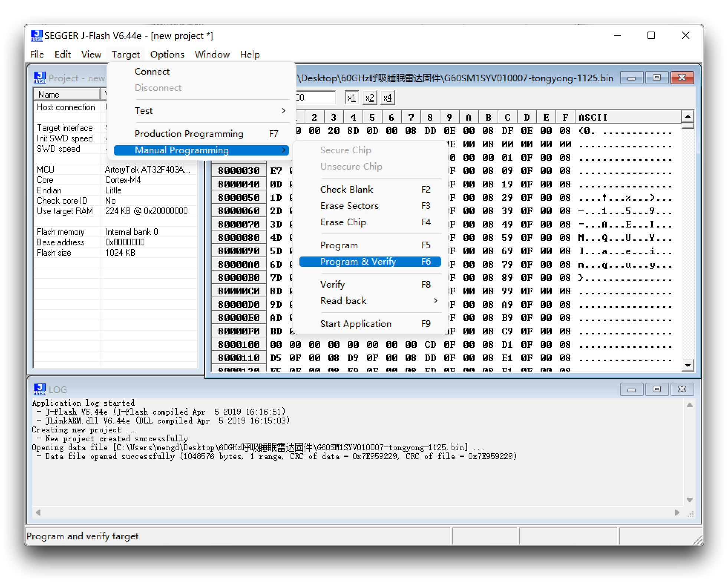Select Erase Chip from submenu
This screenshot has height=582, width=728.
click(343, 222)
